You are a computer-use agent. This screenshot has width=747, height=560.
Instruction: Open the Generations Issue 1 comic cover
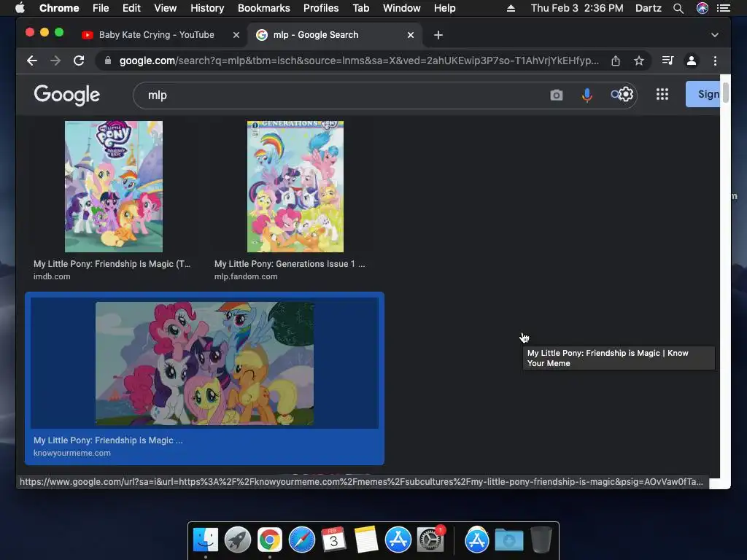[x=295, y=186]
